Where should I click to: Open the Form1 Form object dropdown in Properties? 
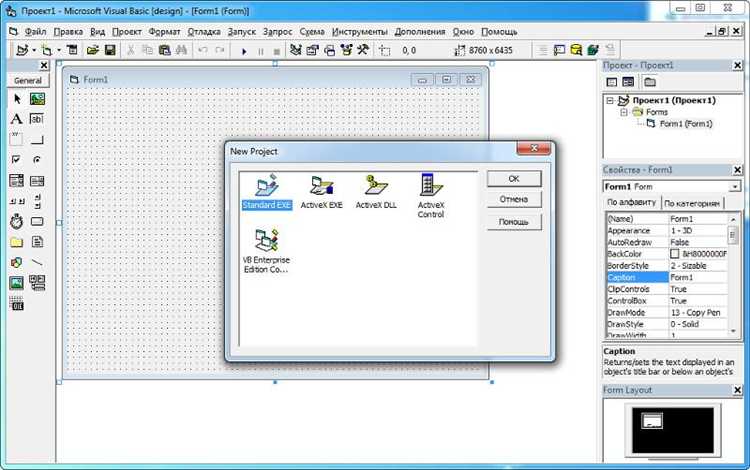pyautogui.click(x=735, y=187)
